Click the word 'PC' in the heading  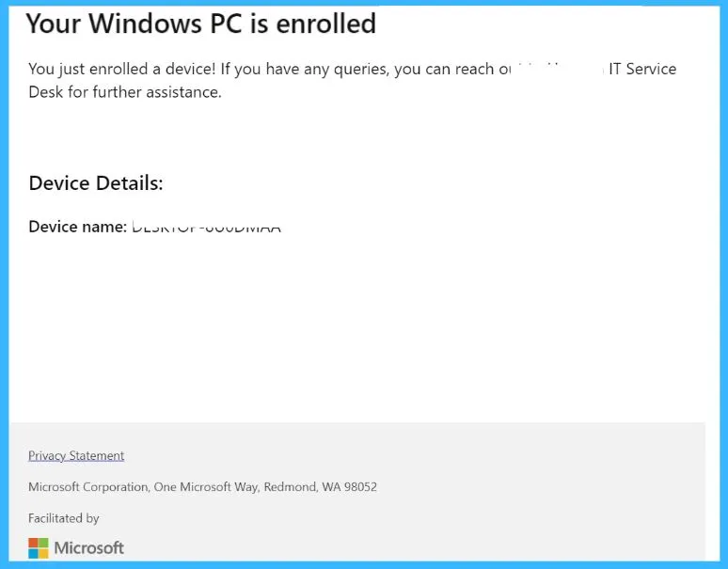click(222, 24)
